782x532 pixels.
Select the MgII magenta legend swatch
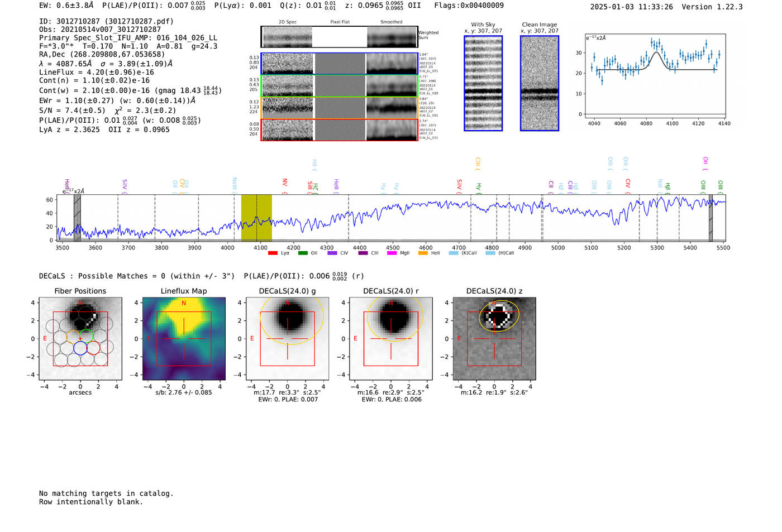click(392, 253)
